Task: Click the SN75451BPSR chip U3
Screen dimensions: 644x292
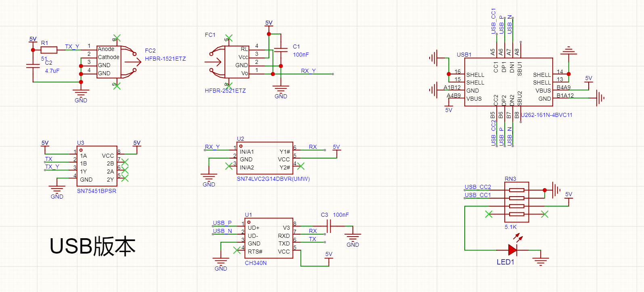Action: tap(97, 166)
